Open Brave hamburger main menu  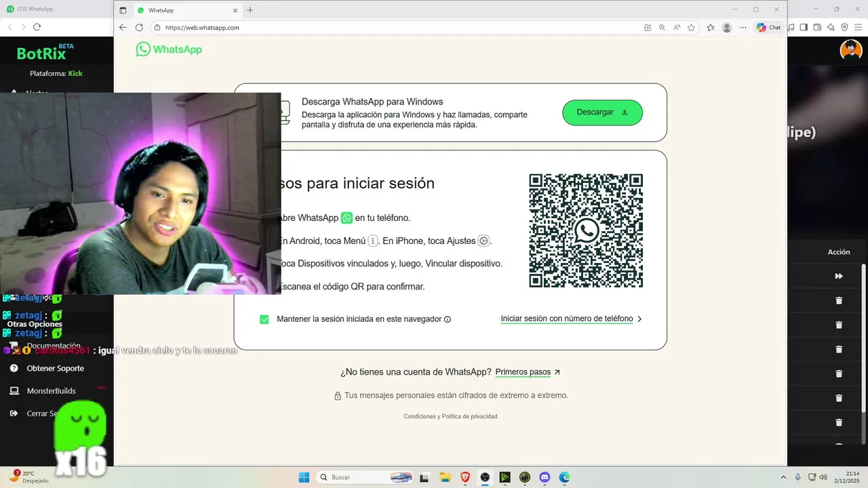pyautogui.click(x=859, y=27)
